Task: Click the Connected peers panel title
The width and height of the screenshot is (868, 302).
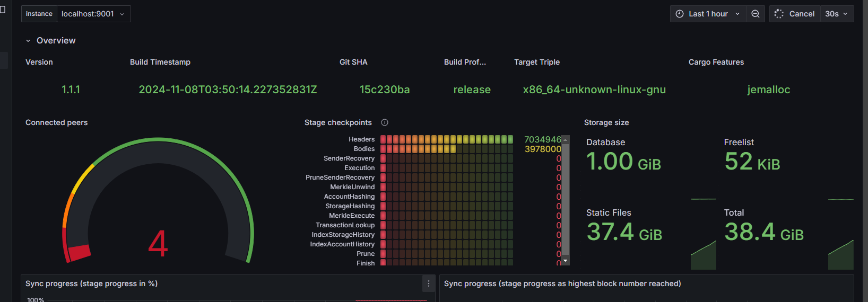Action: pos(57,122)
